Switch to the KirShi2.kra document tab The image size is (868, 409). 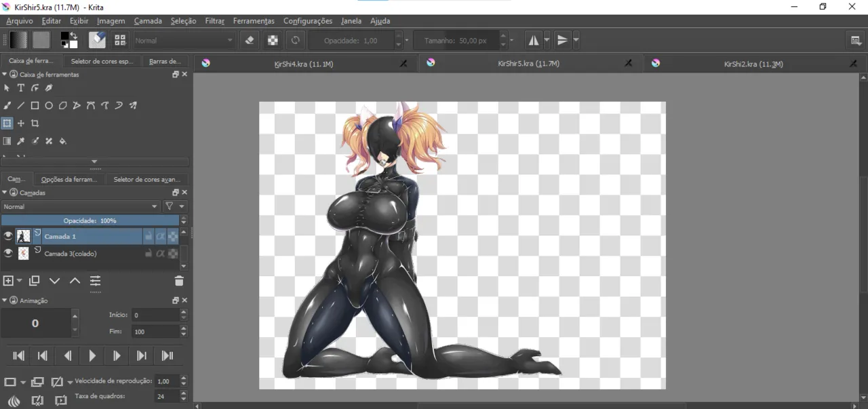click(753, 64)
